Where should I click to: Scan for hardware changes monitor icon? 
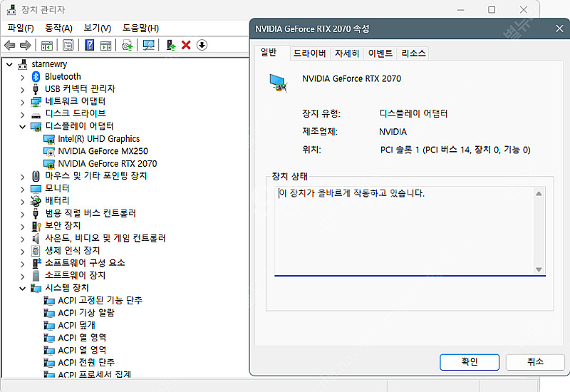point(149,45)
